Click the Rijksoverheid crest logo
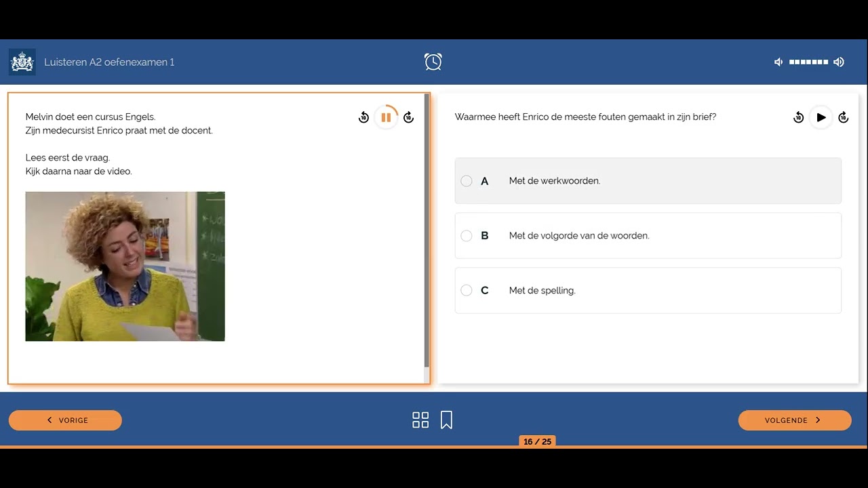Screen dimensions: 868x488 pos(22,62)
